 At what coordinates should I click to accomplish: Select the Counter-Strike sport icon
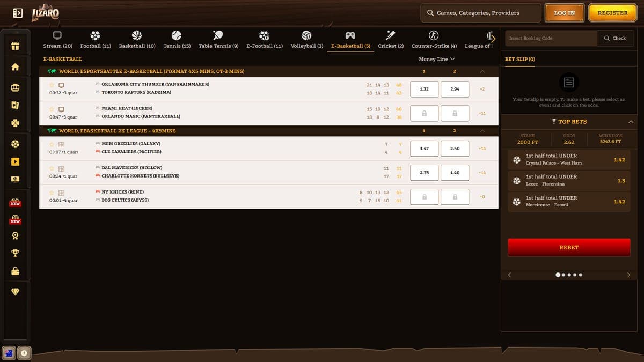pos(434,35)
